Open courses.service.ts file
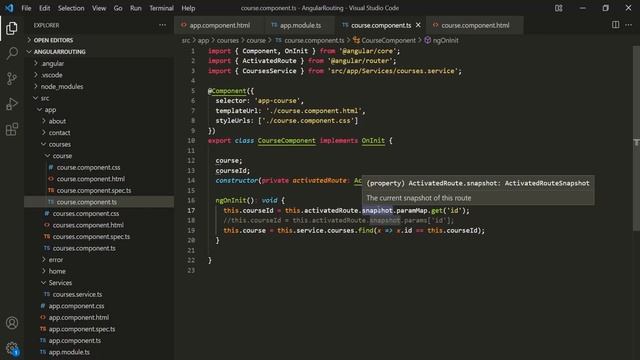This screenshot has width=640, height=360. 99,294
